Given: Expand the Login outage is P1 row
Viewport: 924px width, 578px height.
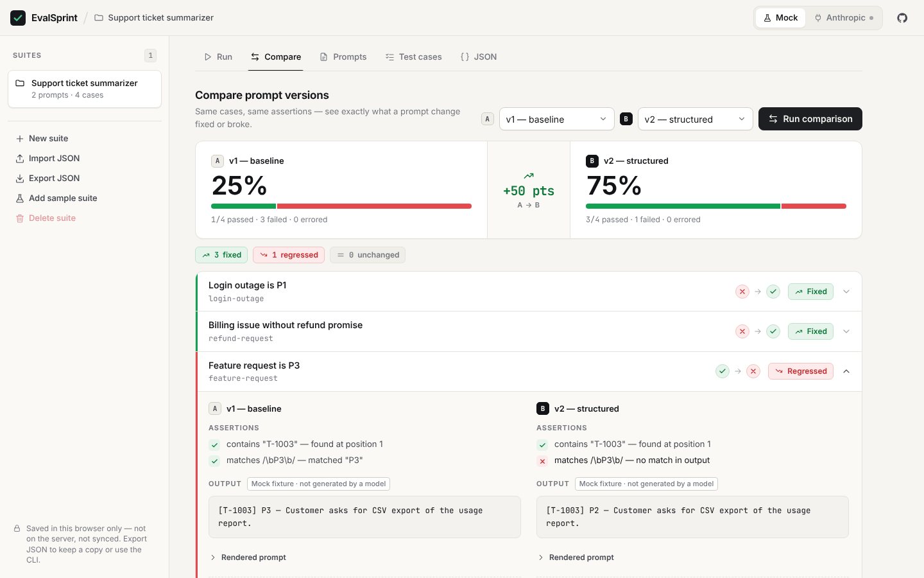Looking at the screenshot, I should tap(529, 292).
